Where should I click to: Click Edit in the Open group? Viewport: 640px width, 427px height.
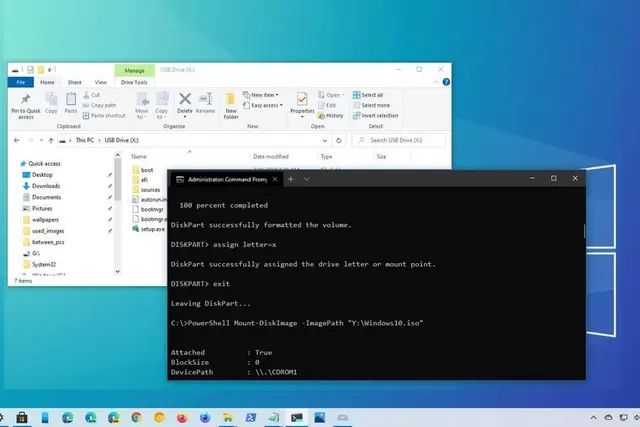pos(327,105)
